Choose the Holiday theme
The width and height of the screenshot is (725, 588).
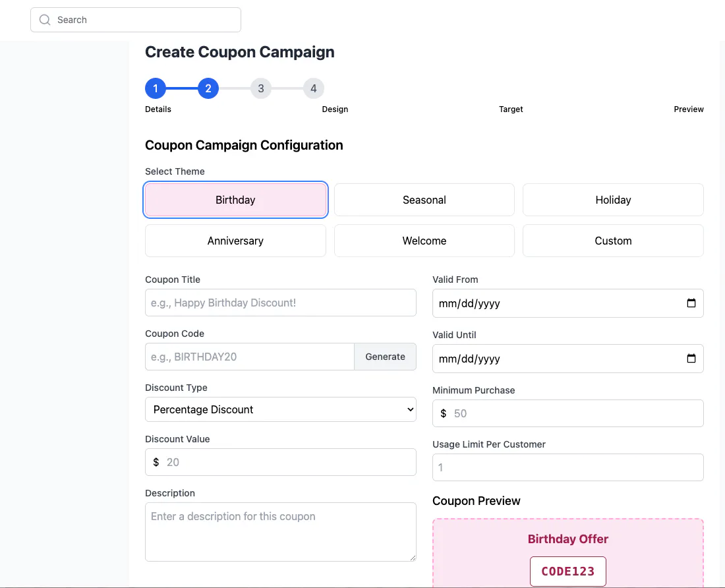pyautogui.click(x=613, y=200)
